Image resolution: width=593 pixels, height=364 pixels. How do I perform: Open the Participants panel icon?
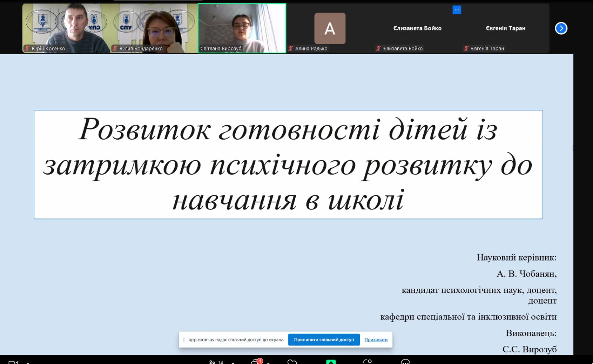212,362
